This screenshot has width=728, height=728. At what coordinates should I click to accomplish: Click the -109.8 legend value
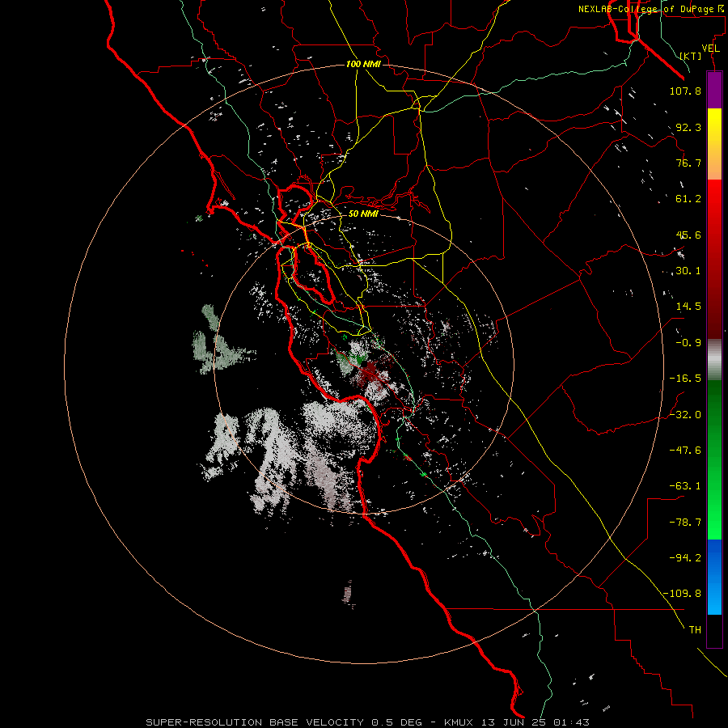[682, 594]
